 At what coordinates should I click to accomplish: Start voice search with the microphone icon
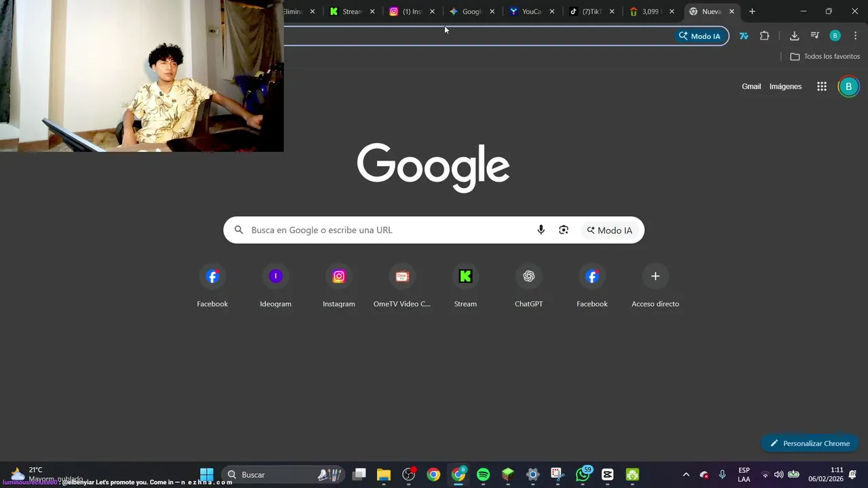pyautogui.click(x=541, y=230)
